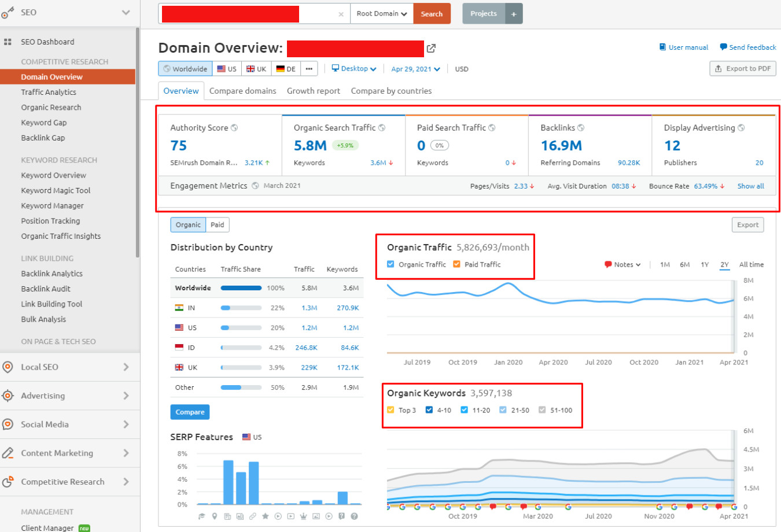This screenshot has width=781, height=532.
Task: Click the Export to PDF button
Action: tap(743, 68)
